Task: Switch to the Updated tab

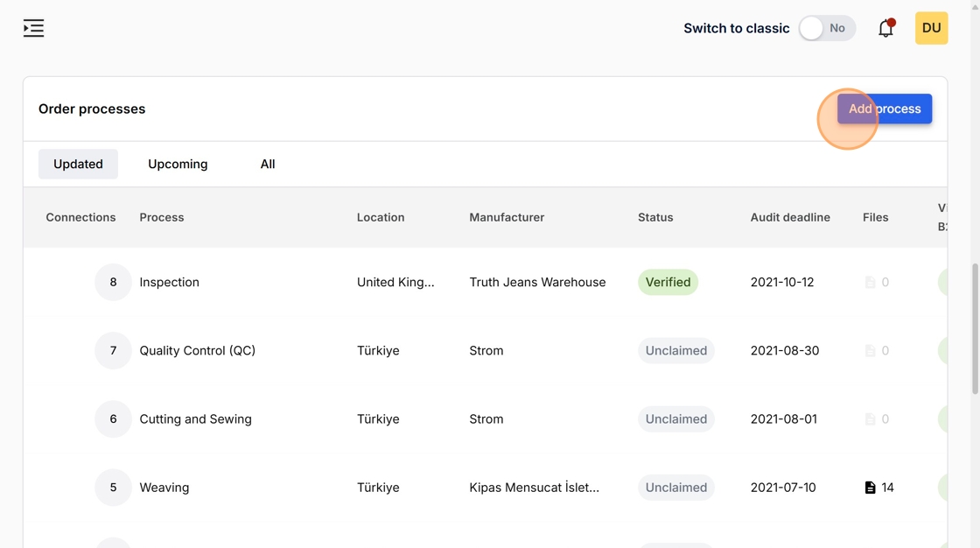Action: [78, 164]
